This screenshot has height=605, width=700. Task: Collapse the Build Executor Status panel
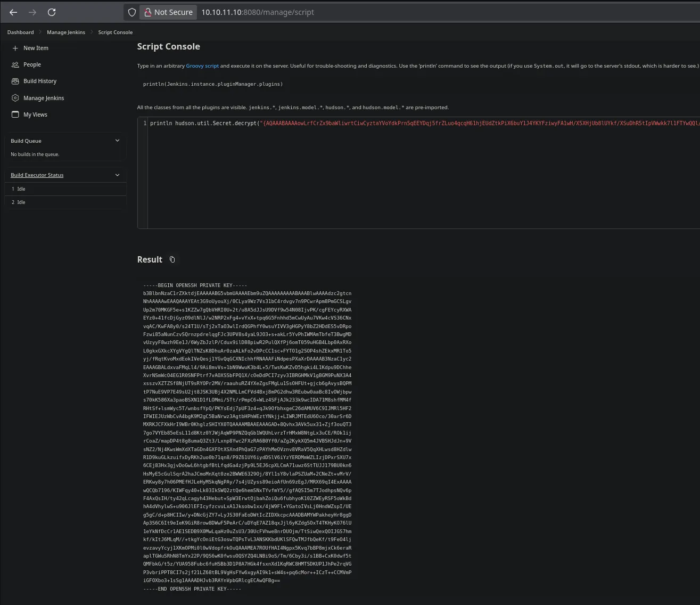click(x=117, y=175)
